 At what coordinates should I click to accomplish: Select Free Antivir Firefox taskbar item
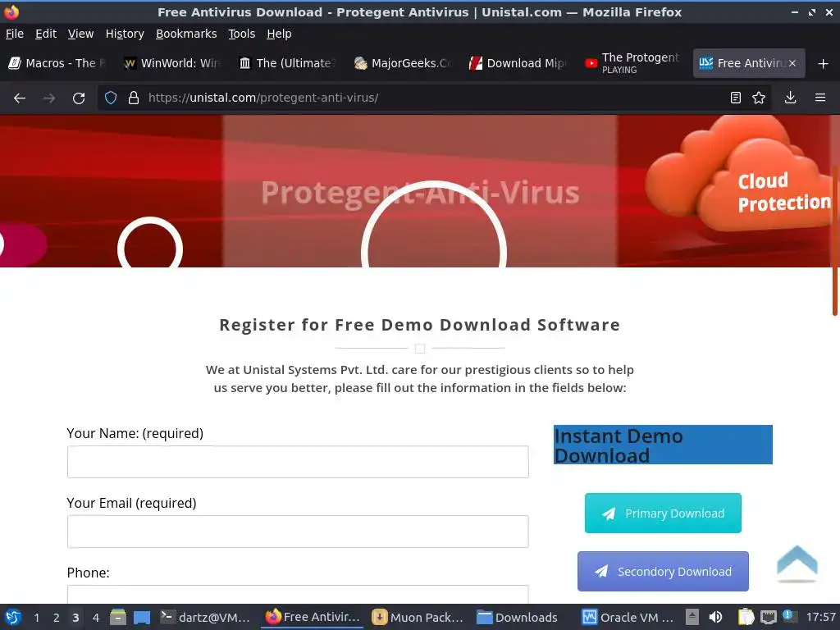coord(313,617)
